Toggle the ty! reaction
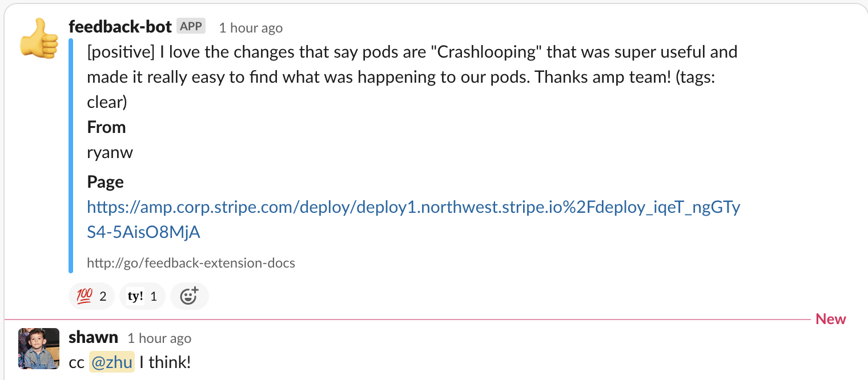The width and height of the screenshot is (868, 380). pyautogui.click(x=142, y=296)
